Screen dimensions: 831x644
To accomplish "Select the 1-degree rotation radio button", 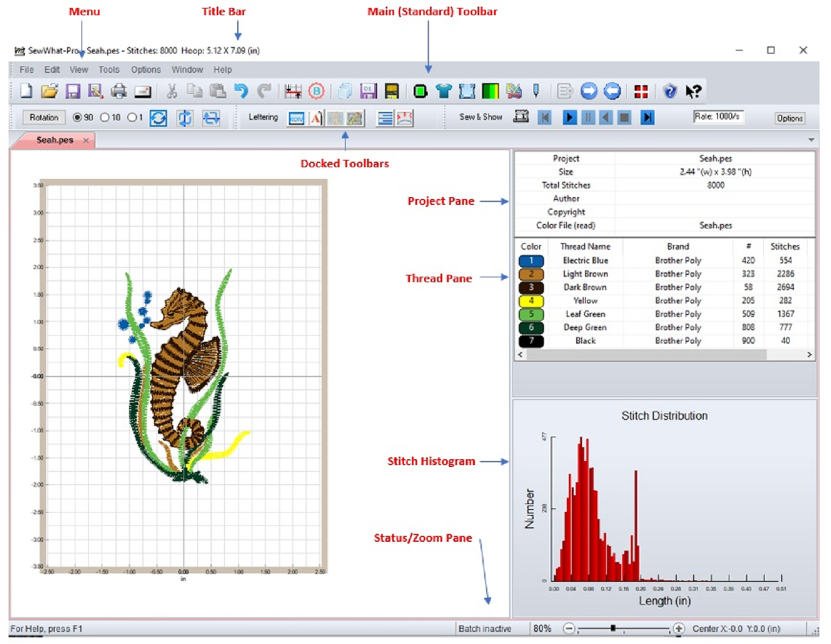I will tap(131, 117).
